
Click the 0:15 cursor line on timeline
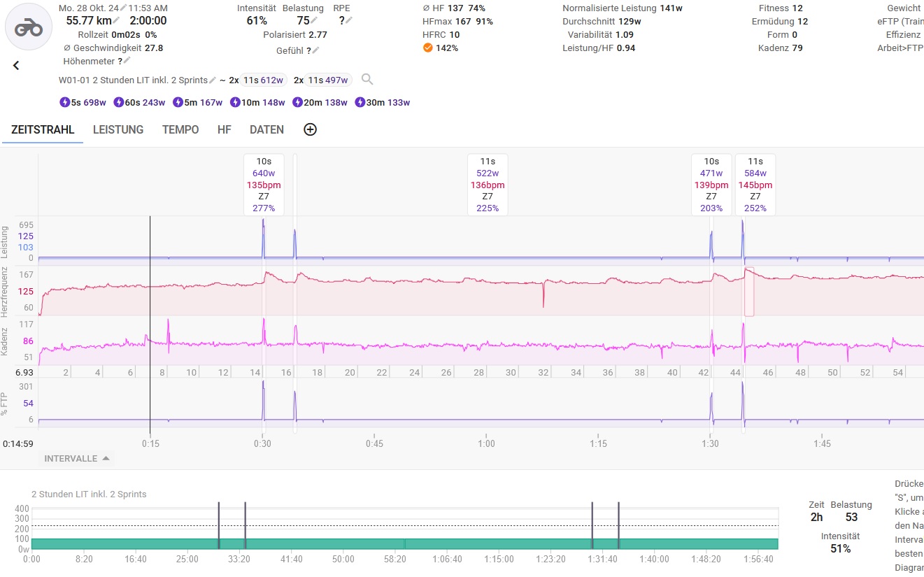coord(150,325)
